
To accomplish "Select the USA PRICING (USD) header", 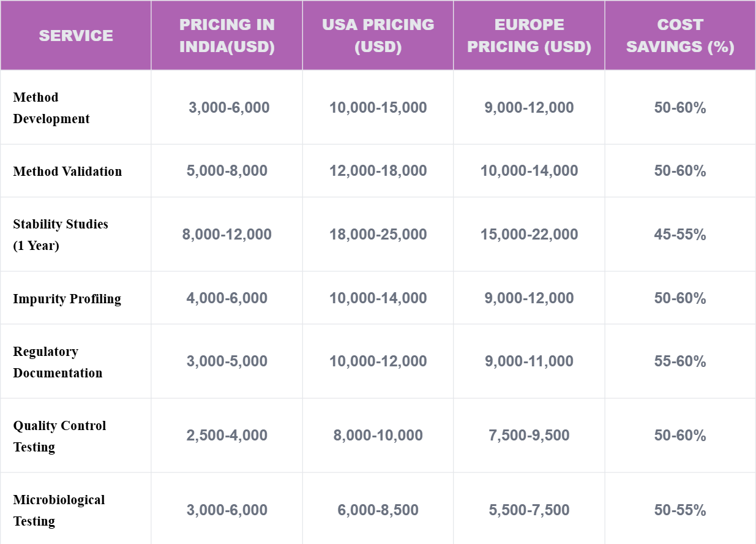I will click(x=378, y=36).
